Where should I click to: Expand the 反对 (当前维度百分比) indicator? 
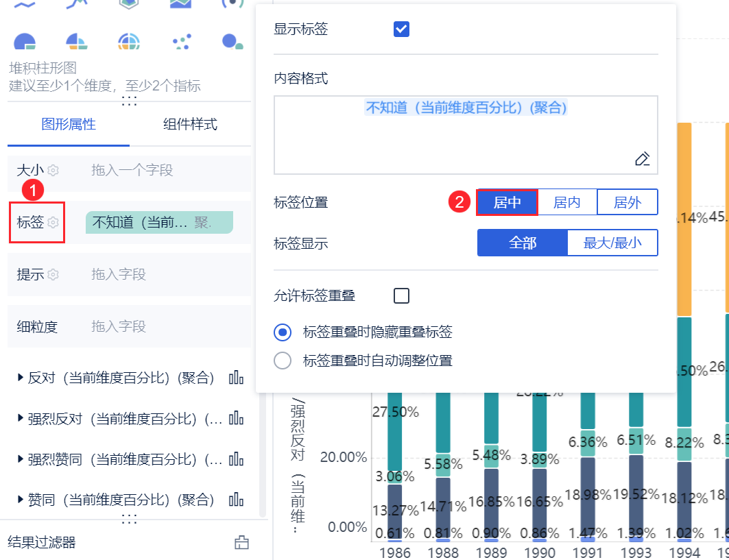click(20, 378)
